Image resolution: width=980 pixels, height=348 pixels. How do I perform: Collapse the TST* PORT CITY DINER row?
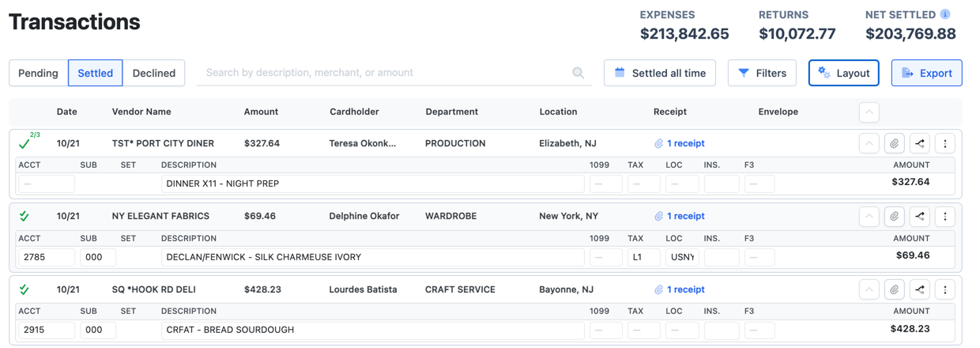tap(869, 144)
